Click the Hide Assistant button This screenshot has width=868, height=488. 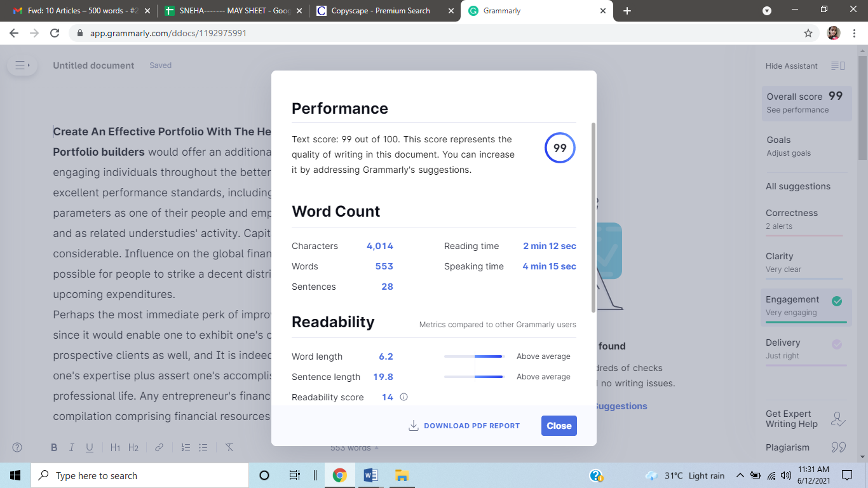pos(792,66)
